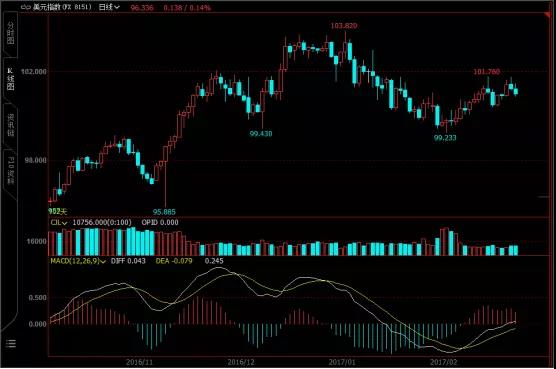
Task: Click the peak label 101.760
Action: 487,72
